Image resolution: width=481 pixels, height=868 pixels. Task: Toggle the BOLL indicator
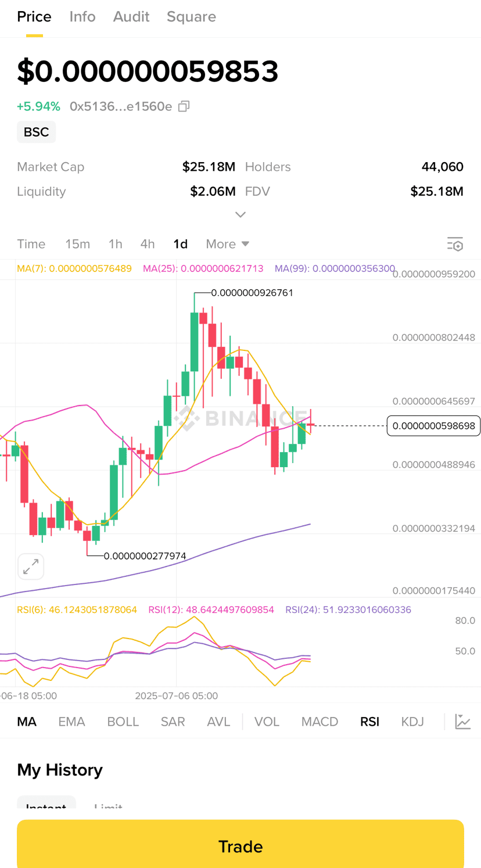[x=123, y=722]
